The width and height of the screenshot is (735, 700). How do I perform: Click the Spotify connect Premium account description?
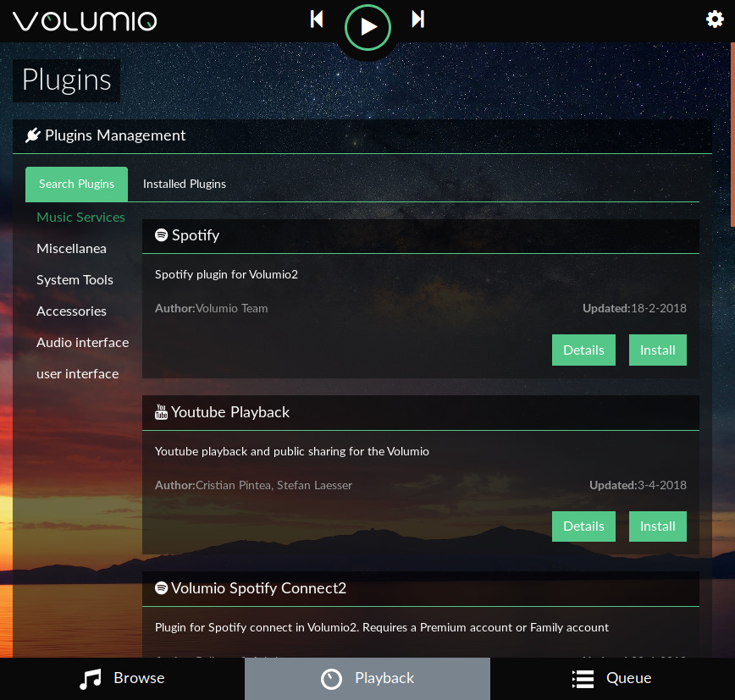(x=382, y=628)
